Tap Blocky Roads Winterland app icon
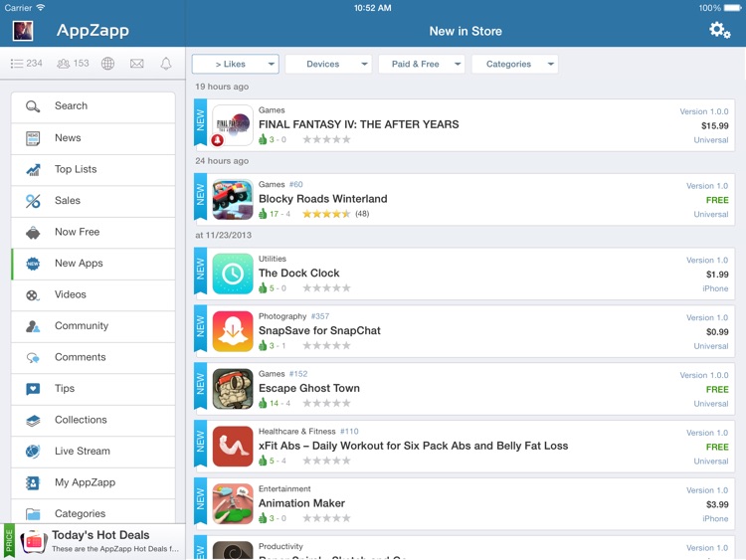 (x=233, y=199)
